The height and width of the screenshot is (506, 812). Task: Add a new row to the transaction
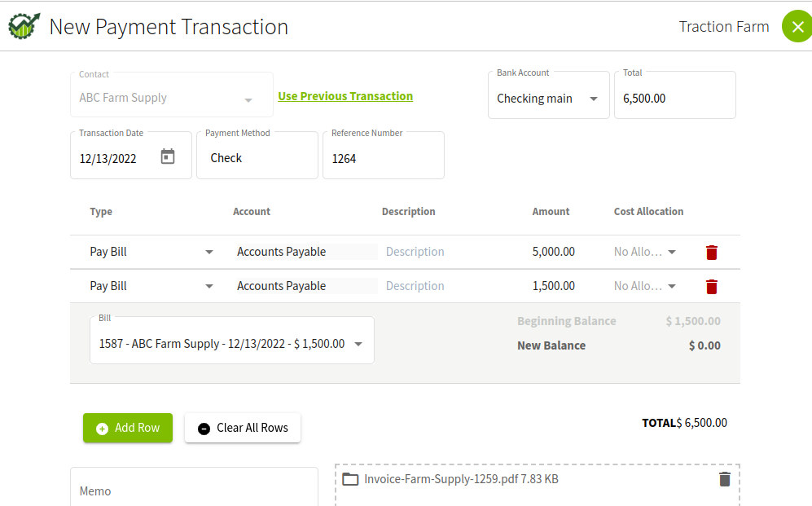pos(128,428)
